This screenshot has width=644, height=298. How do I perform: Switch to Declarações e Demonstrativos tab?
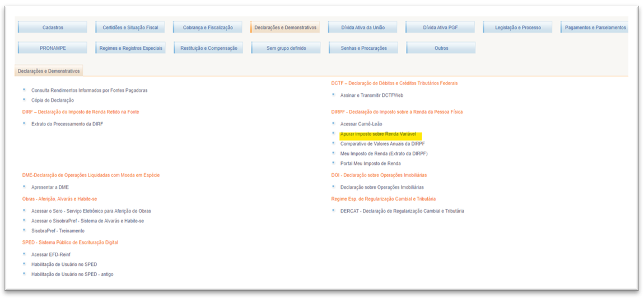click(49, 71)
